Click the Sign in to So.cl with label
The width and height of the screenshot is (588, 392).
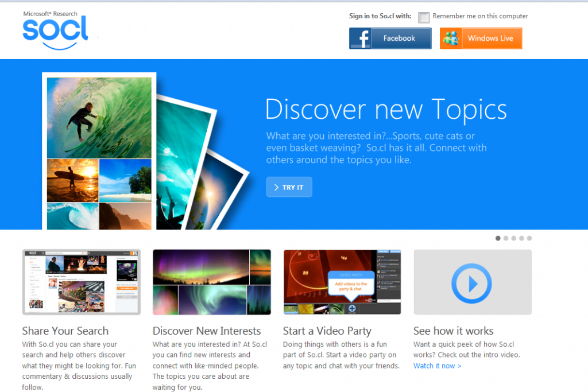coord(380,16)
